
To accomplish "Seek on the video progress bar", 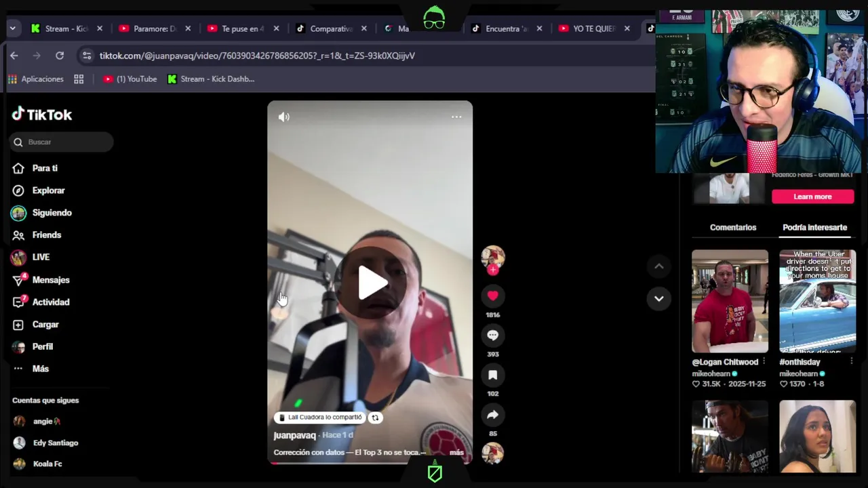I will tap(370, 463).
